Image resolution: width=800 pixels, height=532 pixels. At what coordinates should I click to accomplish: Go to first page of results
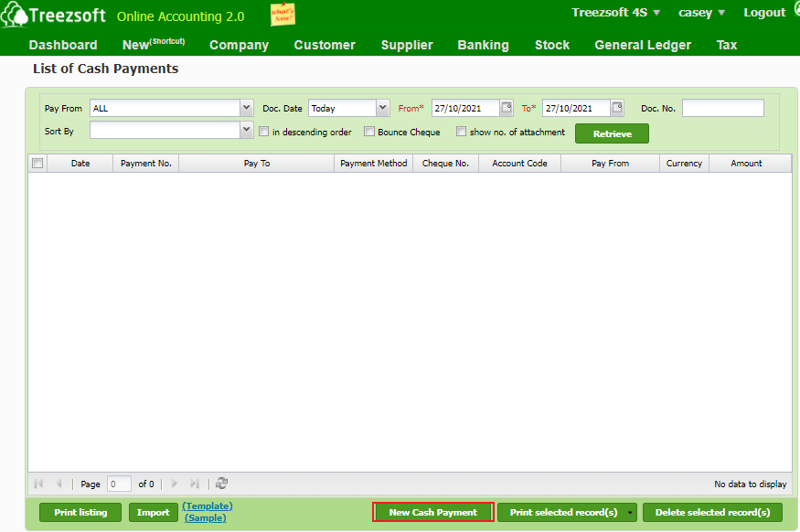[38, 484]
